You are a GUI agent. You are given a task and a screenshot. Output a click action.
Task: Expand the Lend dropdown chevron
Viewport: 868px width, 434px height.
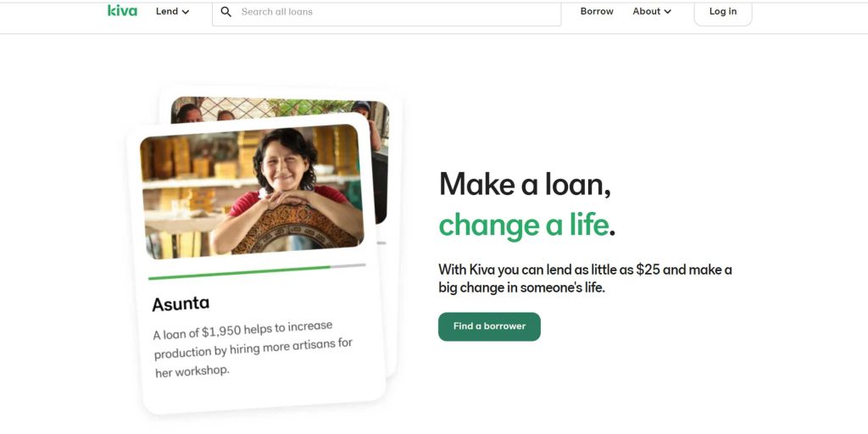coord(186,12)
